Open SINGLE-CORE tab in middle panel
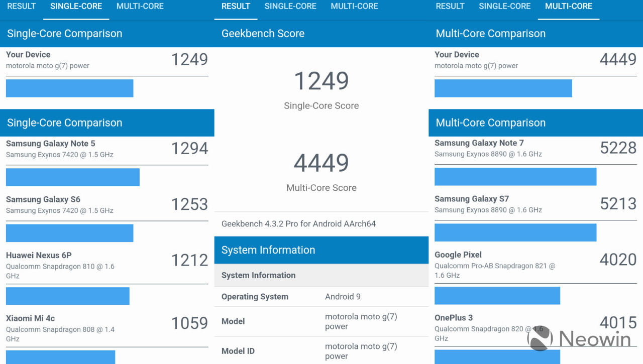643x364 pixels. coord(290,7)
